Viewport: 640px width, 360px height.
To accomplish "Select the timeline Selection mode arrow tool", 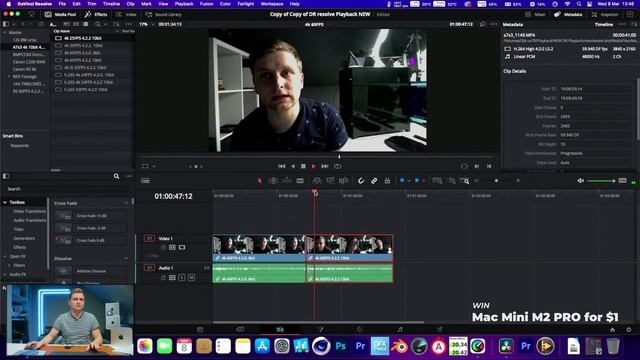I will [260, 180].
